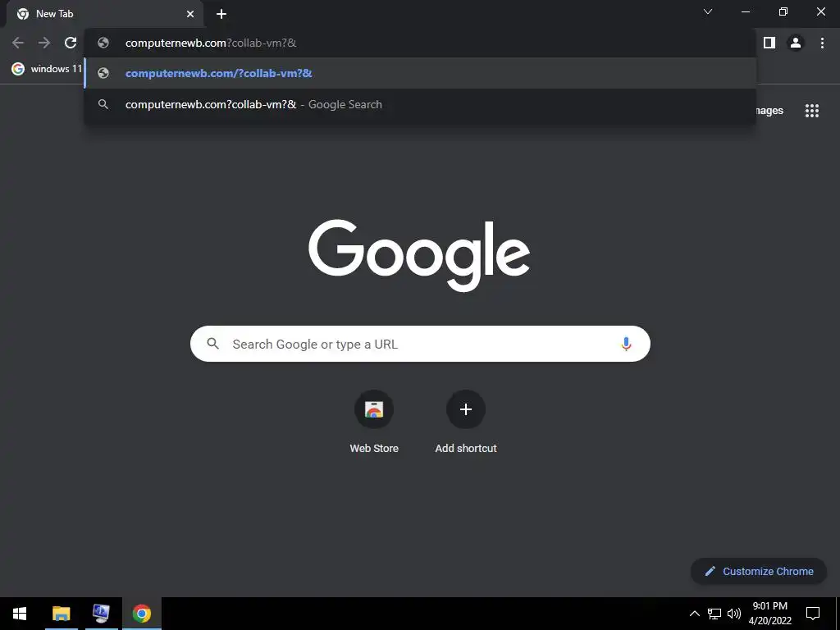Open the windows 11 bookmark
This screenshot has height=630, width=840.
click(x=47, y=69)
